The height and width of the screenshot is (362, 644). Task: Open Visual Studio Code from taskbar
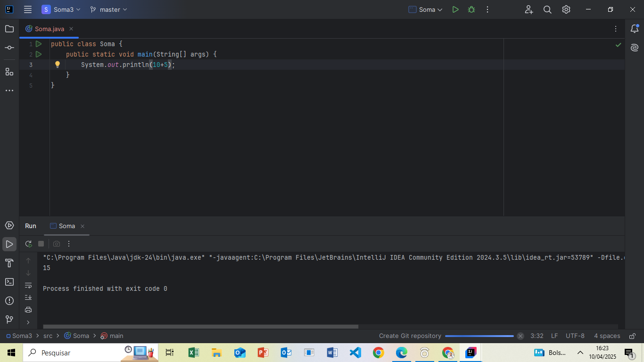(x=355, y=353)
